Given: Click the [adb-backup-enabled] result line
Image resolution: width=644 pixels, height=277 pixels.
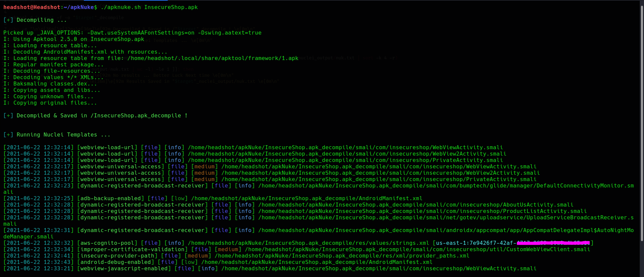Looking at the screenshot, I should pos(213,199).
